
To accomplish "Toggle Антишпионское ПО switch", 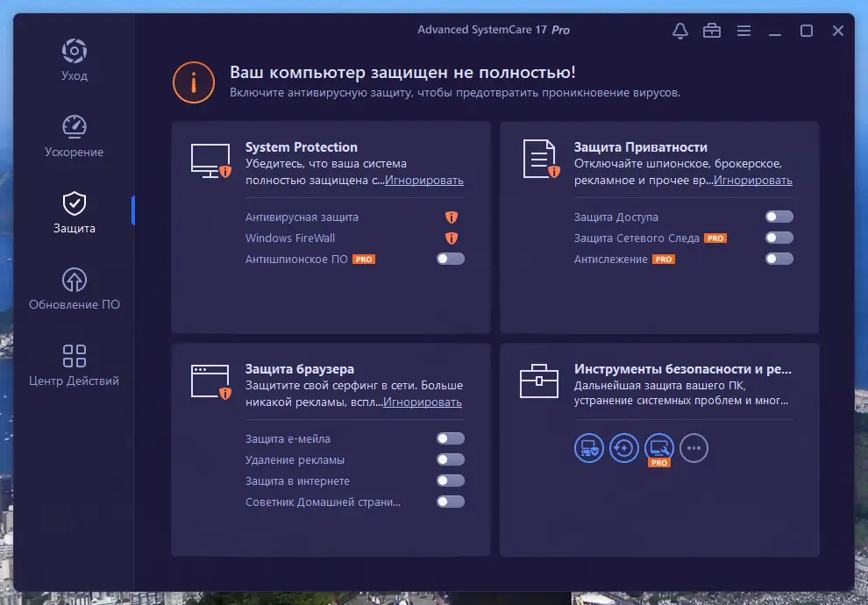I will point(451,259).
